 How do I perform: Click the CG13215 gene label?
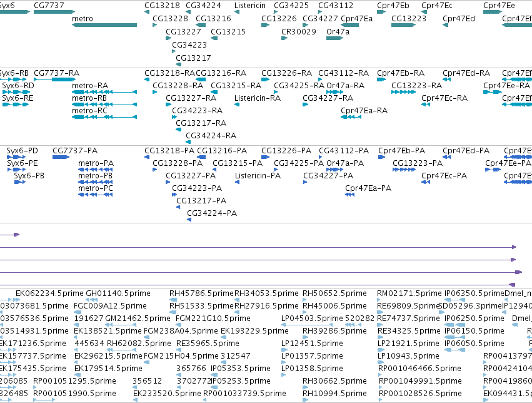click(228, 31)
